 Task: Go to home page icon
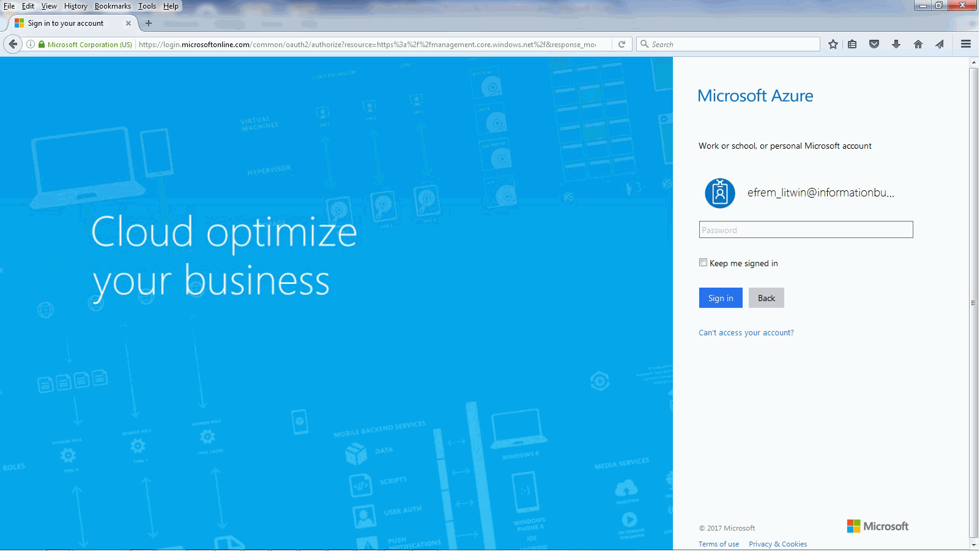click(918, 44)
